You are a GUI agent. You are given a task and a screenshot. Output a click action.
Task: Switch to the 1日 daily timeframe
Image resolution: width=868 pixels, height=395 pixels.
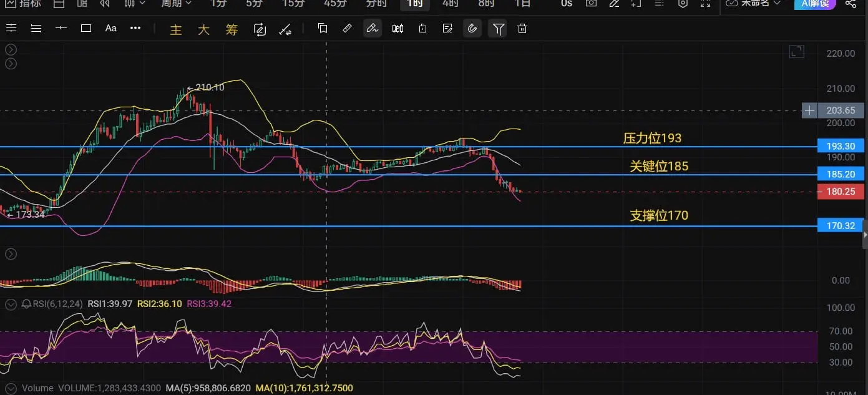tap(522, 3)
